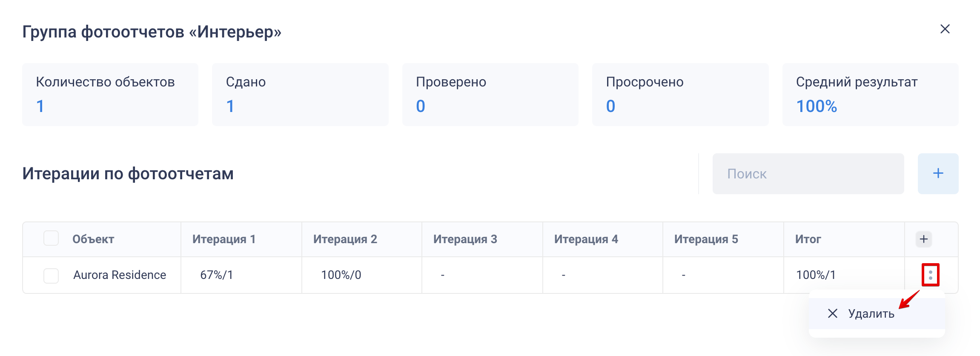Select the Сдано stat card

(300, 94)
